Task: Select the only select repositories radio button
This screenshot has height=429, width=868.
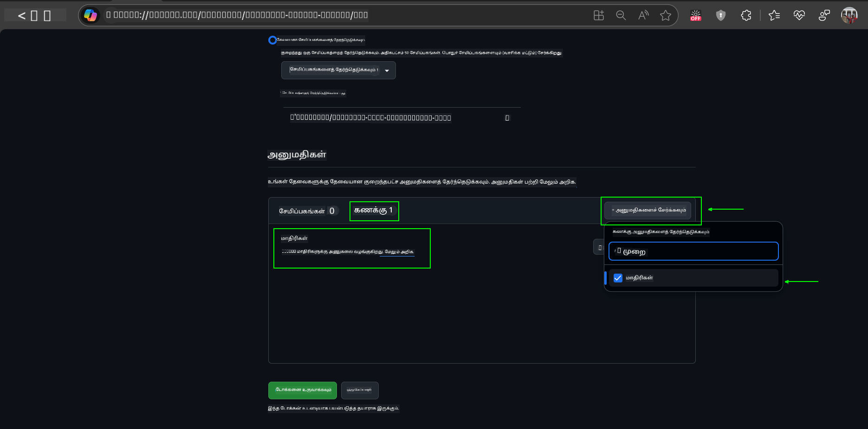Action: (272, 40)
